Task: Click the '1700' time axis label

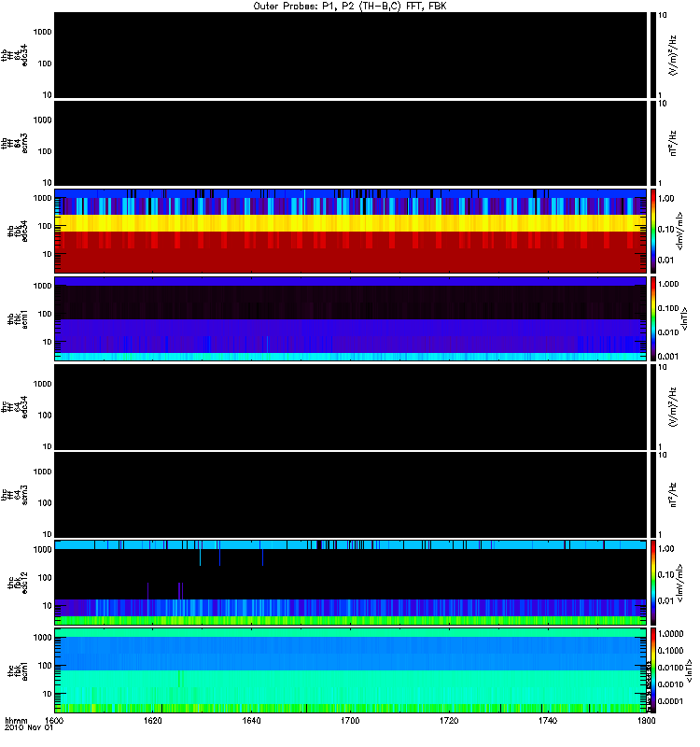Action: (x=350, y=720)
